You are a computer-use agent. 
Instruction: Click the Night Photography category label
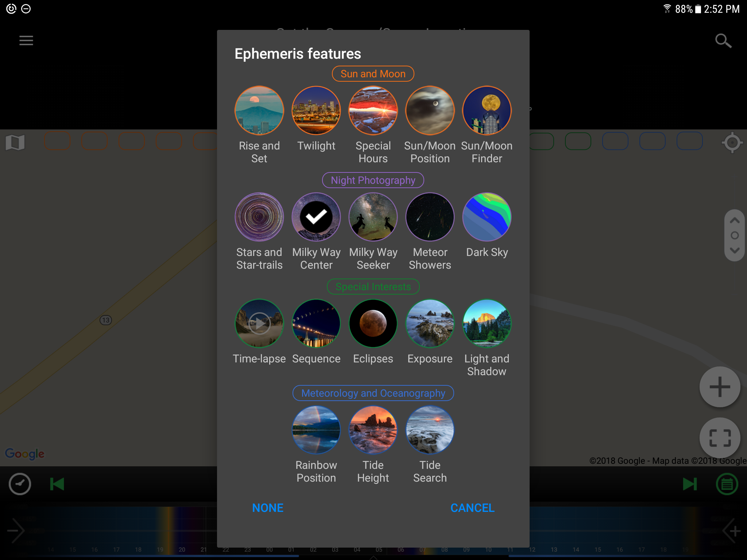tap(373, 180)
